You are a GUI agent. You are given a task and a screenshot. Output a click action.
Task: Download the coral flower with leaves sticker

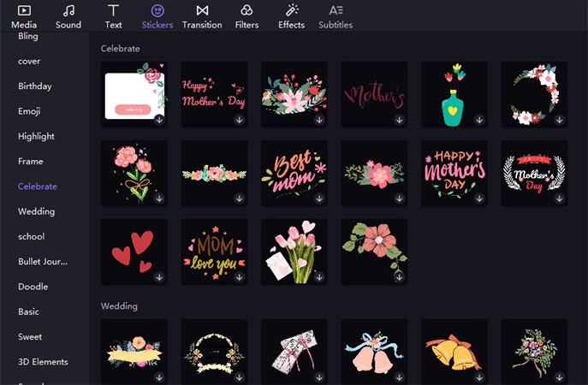400,277
